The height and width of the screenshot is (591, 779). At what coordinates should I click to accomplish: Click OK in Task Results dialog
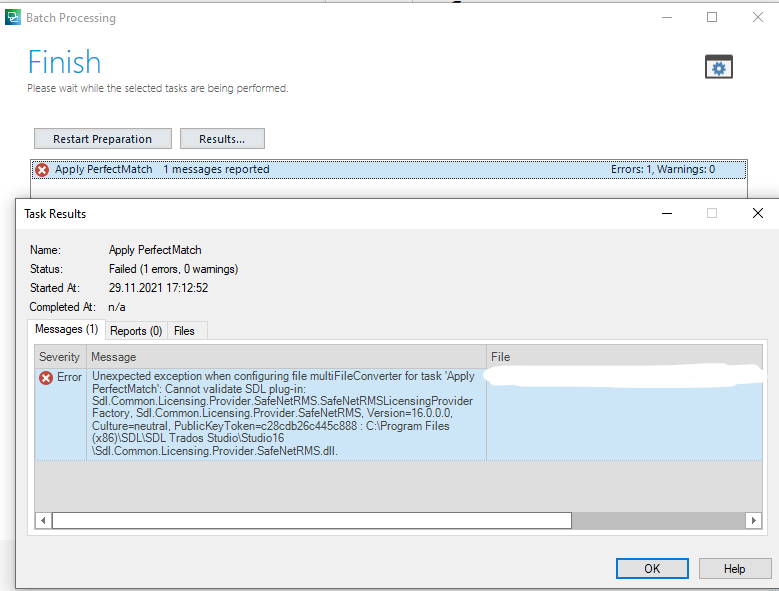[652, 569]
